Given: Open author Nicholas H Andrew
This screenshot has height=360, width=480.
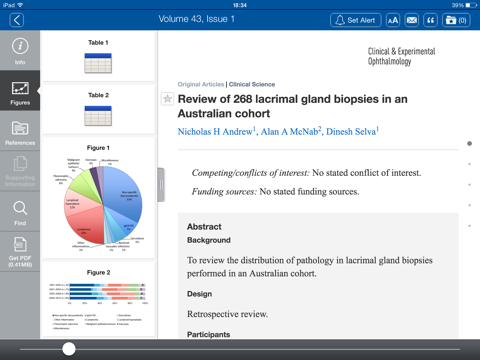Looking at the screenshot, I should pyautogui.click(x=216, y=131).
